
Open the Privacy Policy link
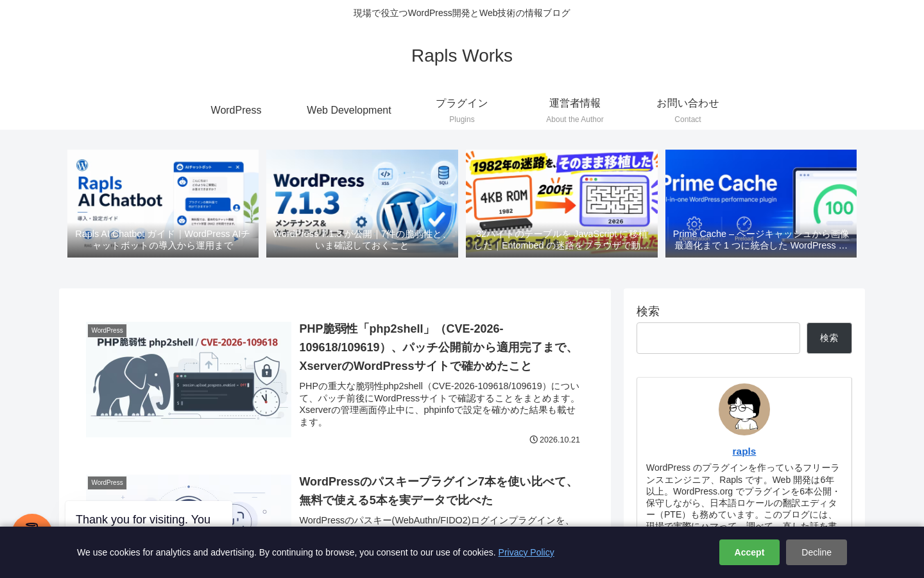526,552
